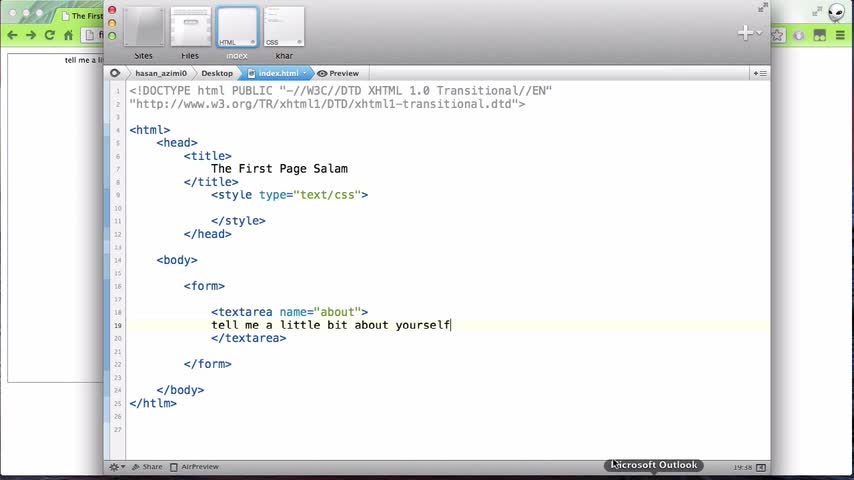854x480 pixels.
Task: Click the Chrome extension icon beside the star
Action: pos(798,35)
